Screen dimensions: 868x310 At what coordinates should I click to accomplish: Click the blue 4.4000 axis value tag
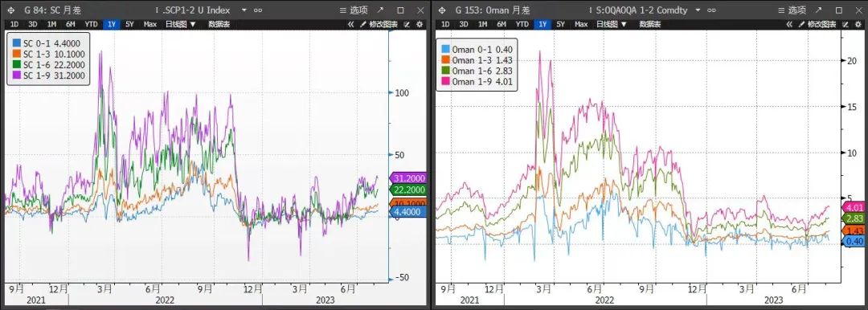[408, 212]
